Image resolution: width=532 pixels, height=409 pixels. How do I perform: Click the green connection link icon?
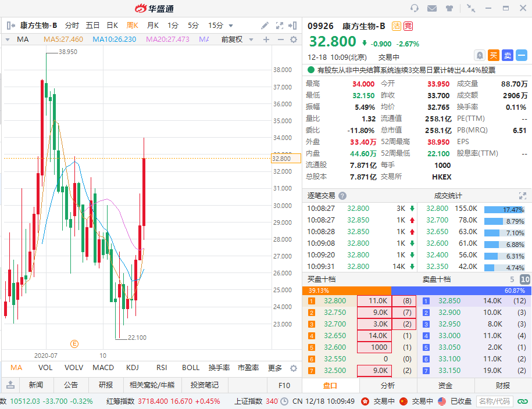point(523,401)
